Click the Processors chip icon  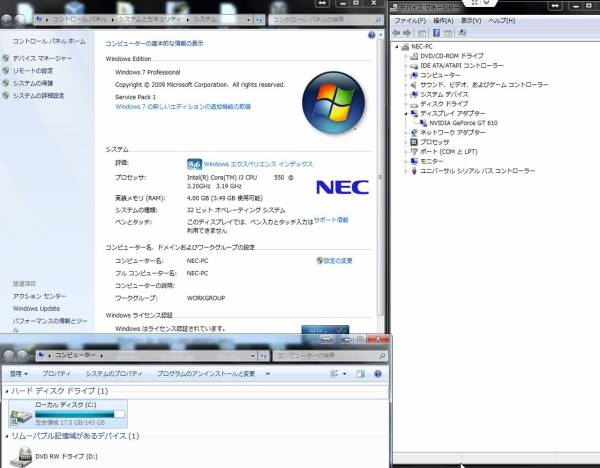[414, 142]
